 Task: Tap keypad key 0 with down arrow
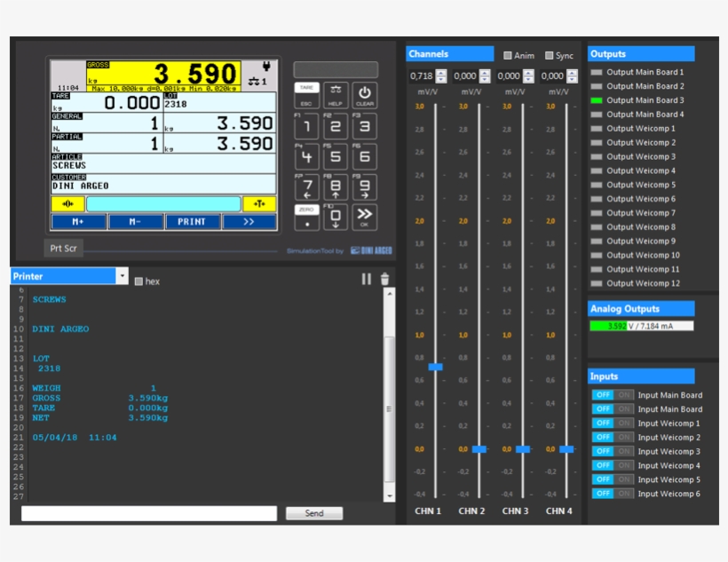click(x=336, y=218)
